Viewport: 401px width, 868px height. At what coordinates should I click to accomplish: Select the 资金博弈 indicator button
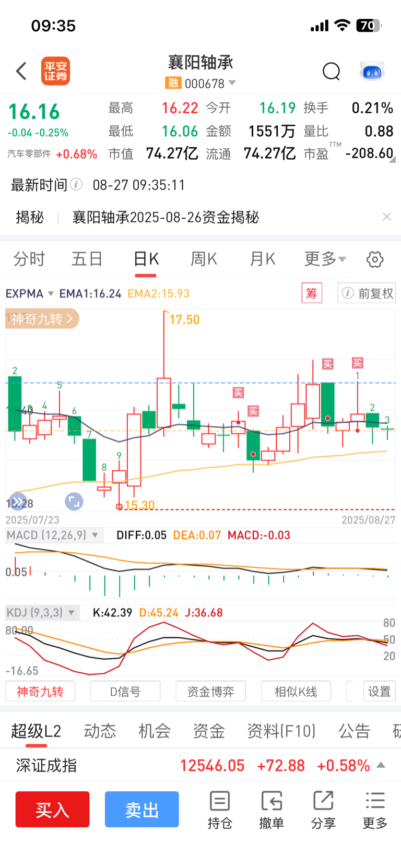(x=210, y=692)
